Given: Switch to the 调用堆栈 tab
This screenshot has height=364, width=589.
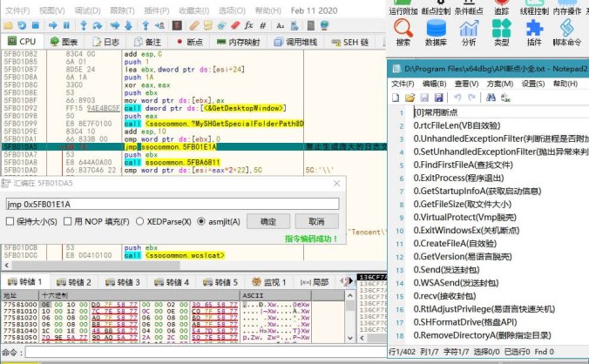Looking at the screenshot, I should pyautogui.click(x=295, y=42).
